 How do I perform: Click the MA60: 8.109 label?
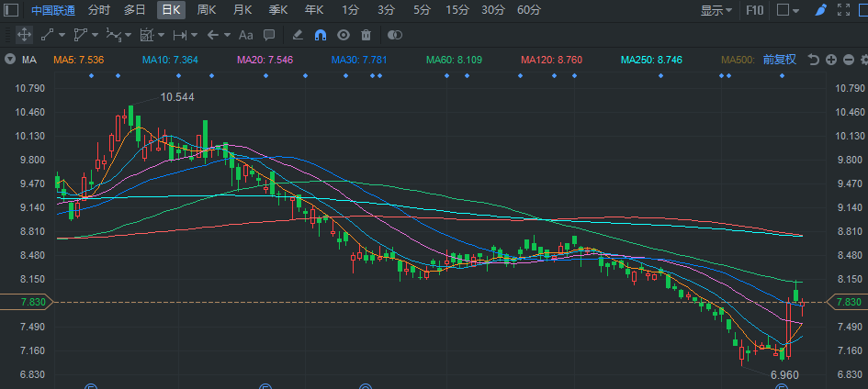click(454, 60)
